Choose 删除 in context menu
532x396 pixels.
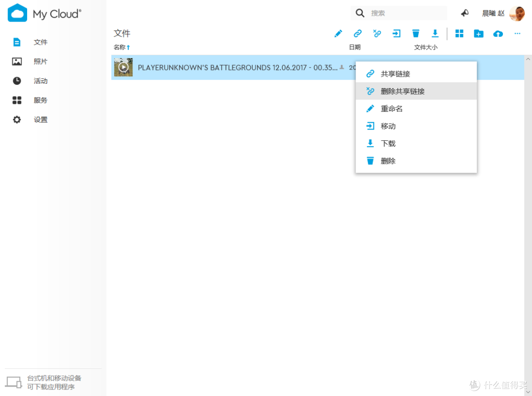tap(416, 161)
